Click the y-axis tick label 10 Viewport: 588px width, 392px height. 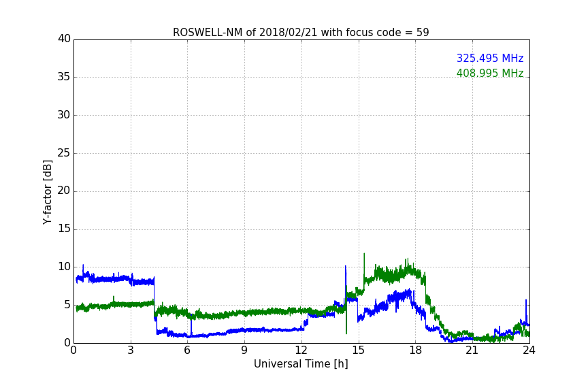pyautogui.click(x=64, y=267)
